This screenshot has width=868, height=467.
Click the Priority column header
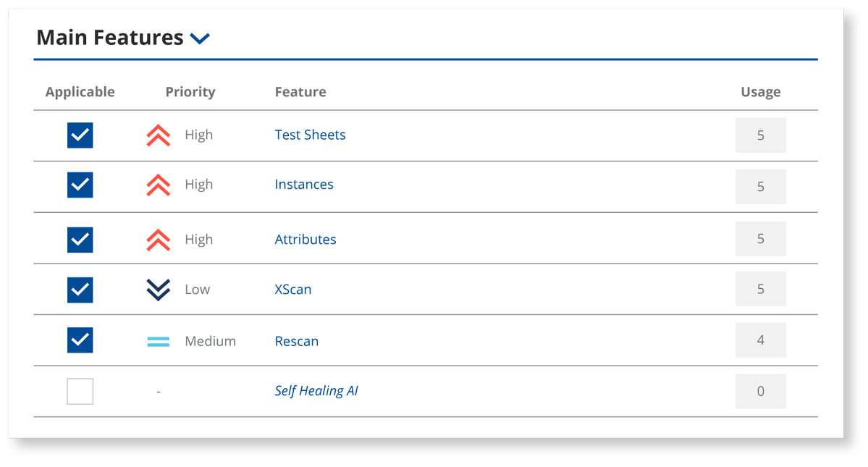(x=190, y=92)
